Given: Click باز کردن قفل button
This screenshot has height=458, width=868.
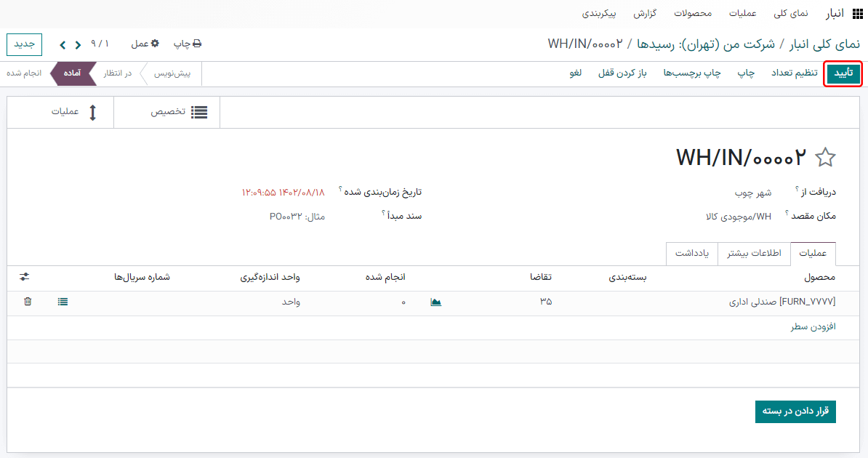Looking at the screenshot, I should pos(622,73).
